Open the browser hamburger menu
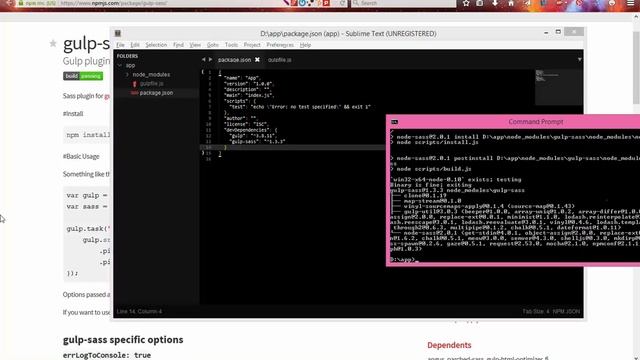Screen dimensions: 640x360 [x=631, y=3]
